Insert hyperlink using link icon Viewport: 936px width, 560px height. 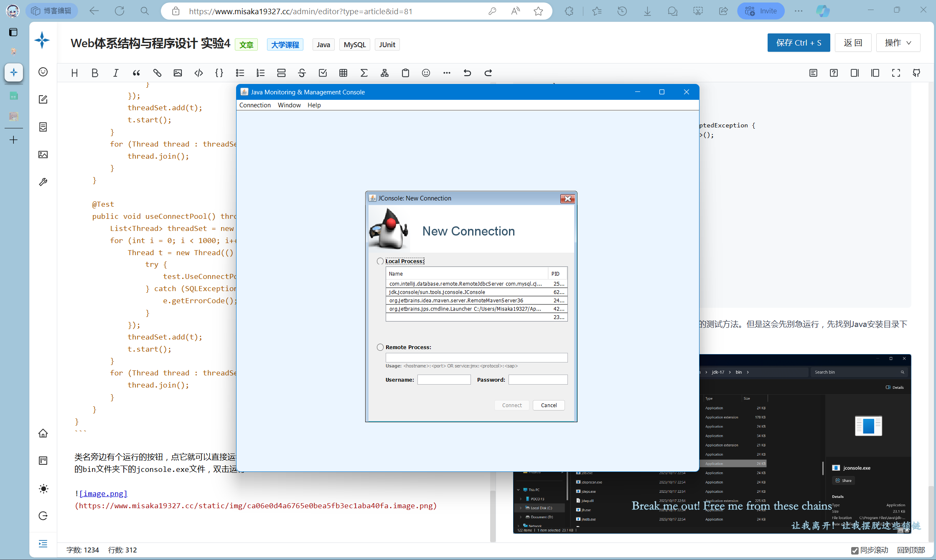tap(157, 73)
